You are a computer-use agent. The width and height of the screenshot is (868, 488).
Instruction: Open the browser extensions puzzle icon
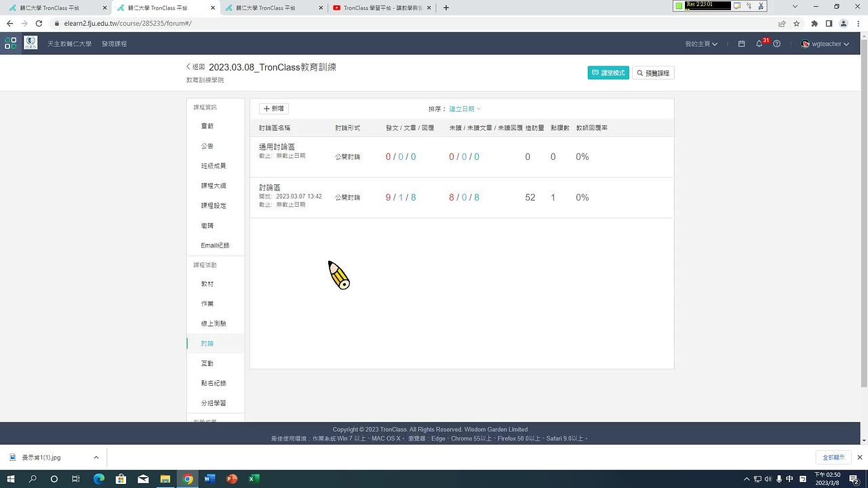tap(814, 23)
